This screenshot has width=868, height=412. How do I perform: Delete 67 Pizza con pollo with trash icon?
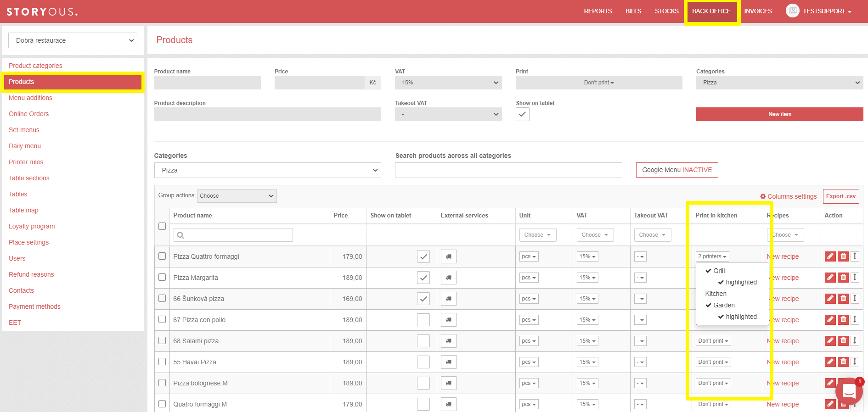843,319
